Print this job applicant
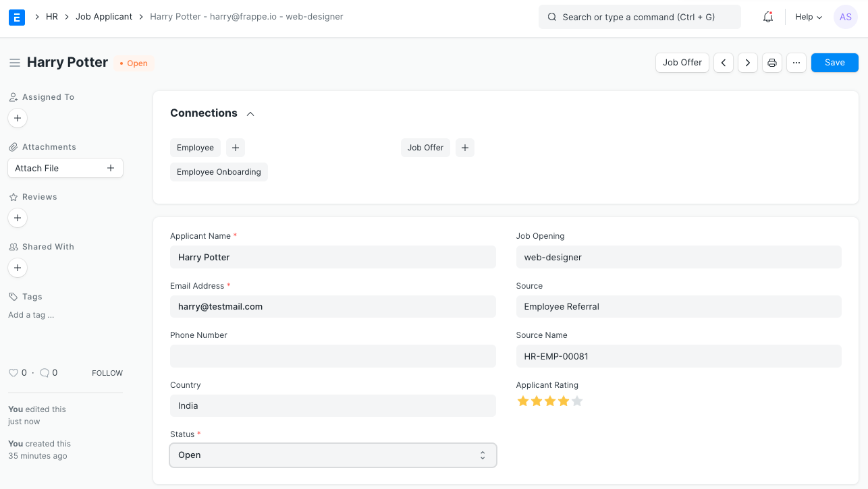 tap(772, 63)
